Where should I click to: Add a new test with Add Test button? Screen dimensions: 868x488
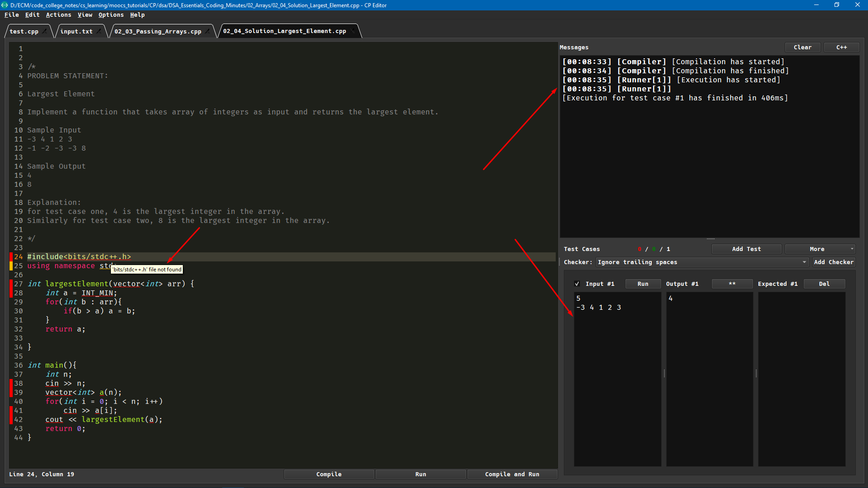pos(746,249)
